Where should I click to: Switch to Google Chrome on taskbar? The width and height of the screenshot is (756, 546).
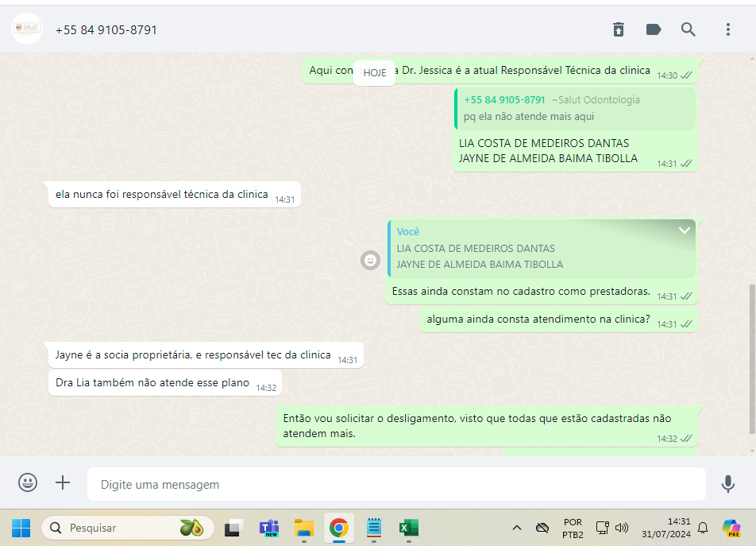339,528
